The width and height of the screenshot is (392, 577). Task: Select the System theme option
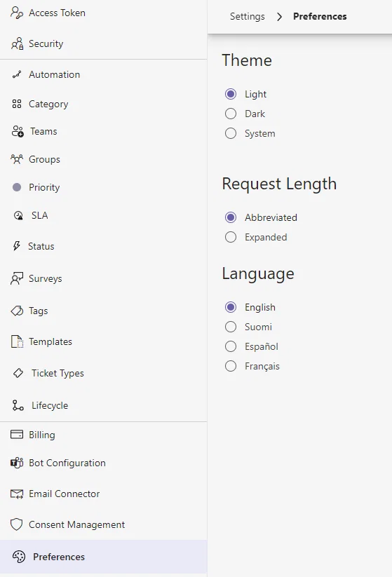click(231, 133)
